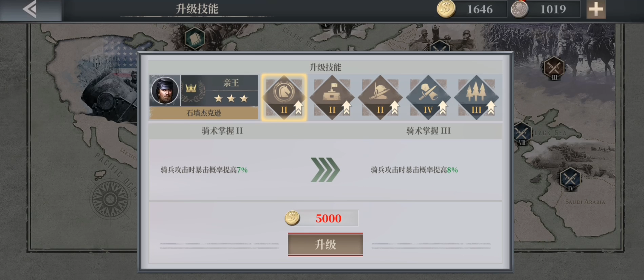This screenshot has height=280, width=644.
Task: Click the 升级 upgrade button
Action: pos(325,244)
